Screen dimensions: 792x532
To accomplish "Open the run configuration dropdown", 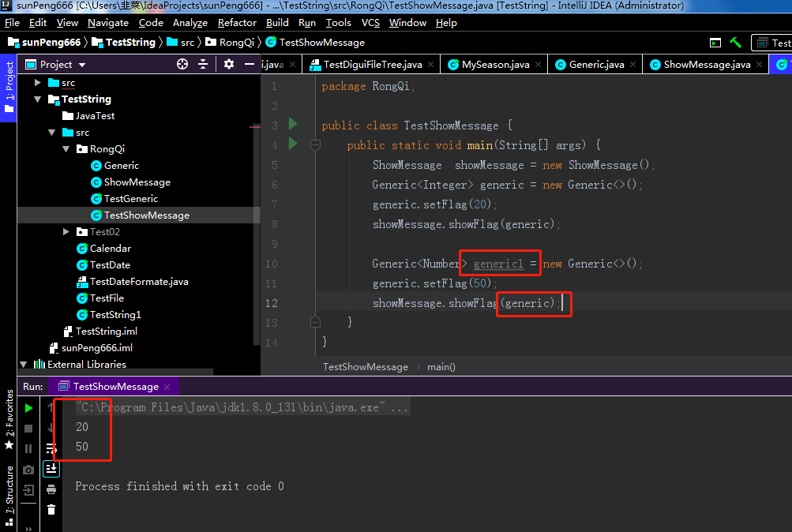I will click(771, 43).
